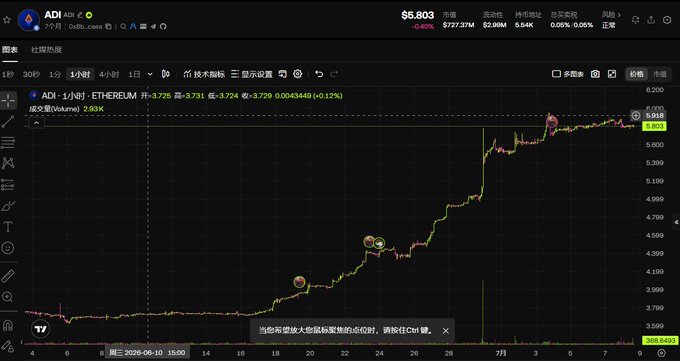Collapse the chart legend arrow
Image resolution: width=680 pixels, height=361 pixels.
pos(37,123)
